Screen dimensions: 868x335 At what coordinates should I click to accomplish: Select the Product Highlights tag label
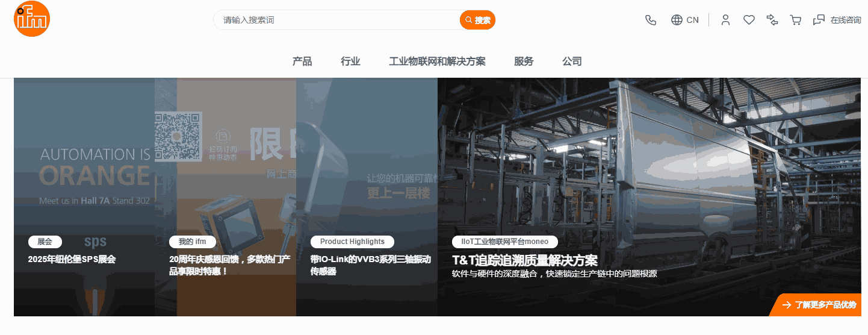point(352,242)
